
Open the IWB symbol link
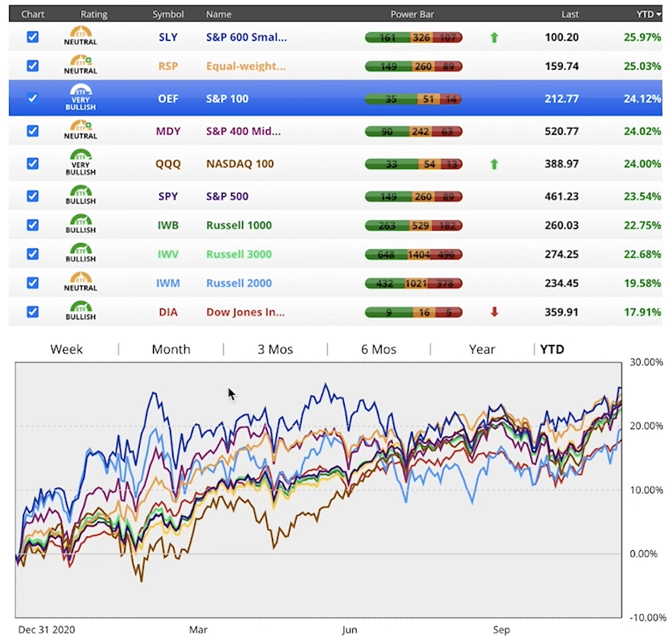(x=168, y=225)
